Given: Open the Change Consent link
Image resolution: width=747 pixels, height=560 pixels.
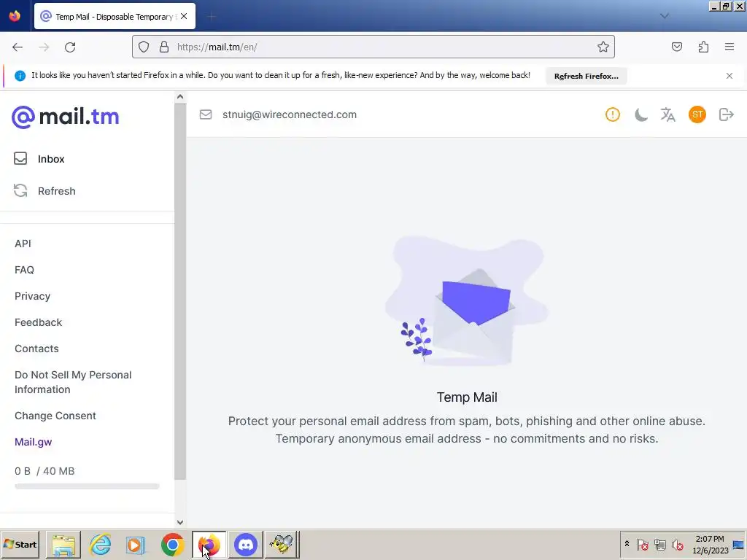Looking at the screenshot, I should click(x=55, y=416).
